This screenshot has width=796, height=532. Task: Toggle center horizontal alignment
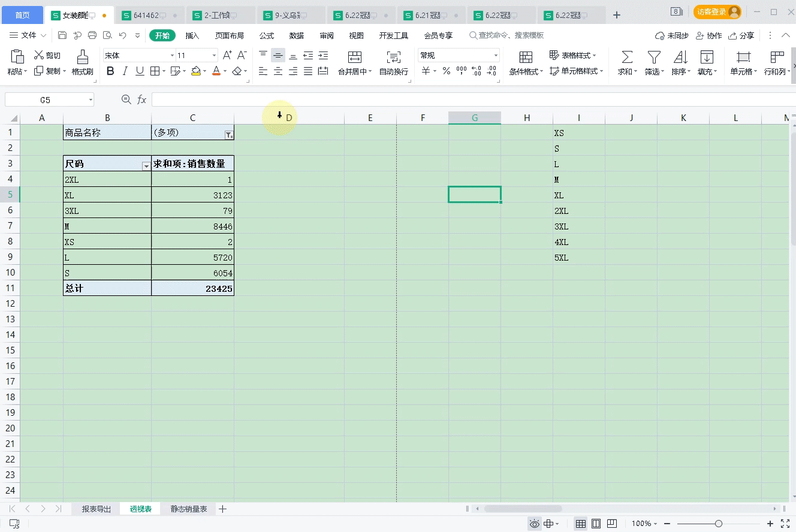(278, 71)
